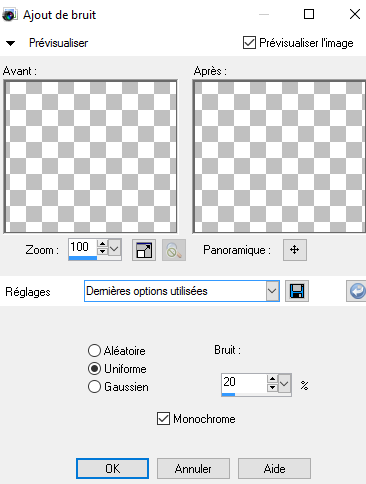Open the Réglages presets dropdown
Image resolution: width=366 pixels, height=484 pixels.
point(272,291)
